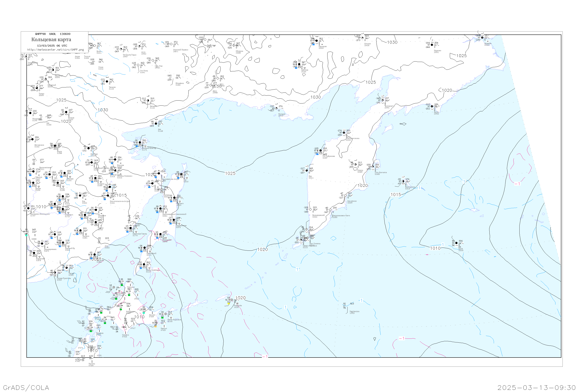588x392 pixels.
Task: Click the Усть-Мая 24966 station label
Action: [159, 67]
